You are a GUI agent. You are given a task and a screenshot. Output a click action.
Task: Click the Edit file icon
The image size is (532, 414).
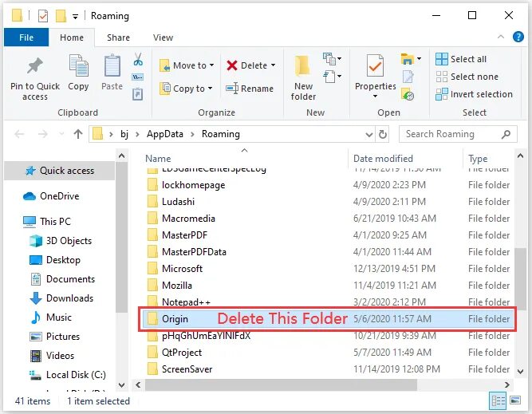coord(408,77)
